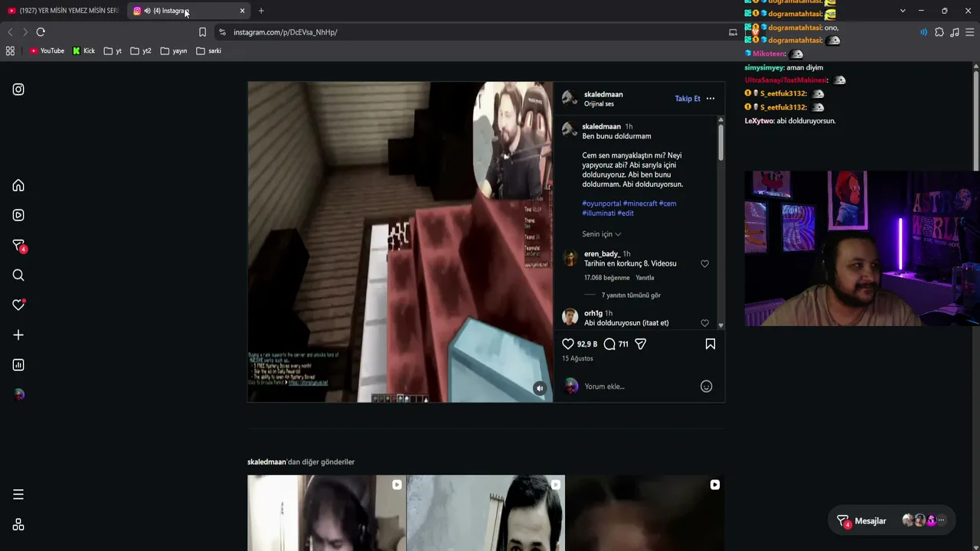Open the yt2 bookmarks folder
This screenshot has width=980, height=551.
point(141,51)
